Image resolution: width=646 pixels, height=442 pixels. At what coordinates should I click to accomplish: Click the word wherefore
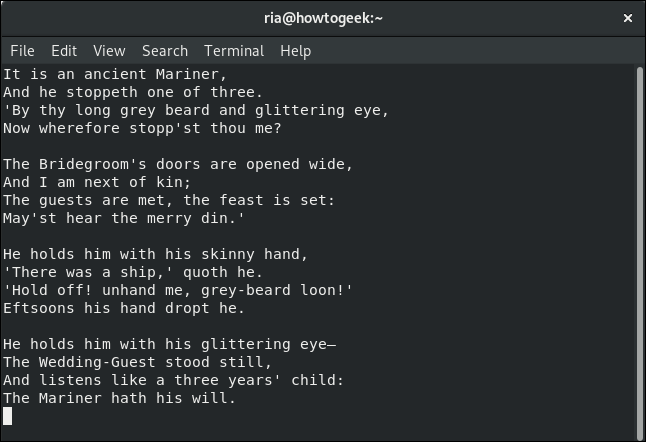(79, 128)
